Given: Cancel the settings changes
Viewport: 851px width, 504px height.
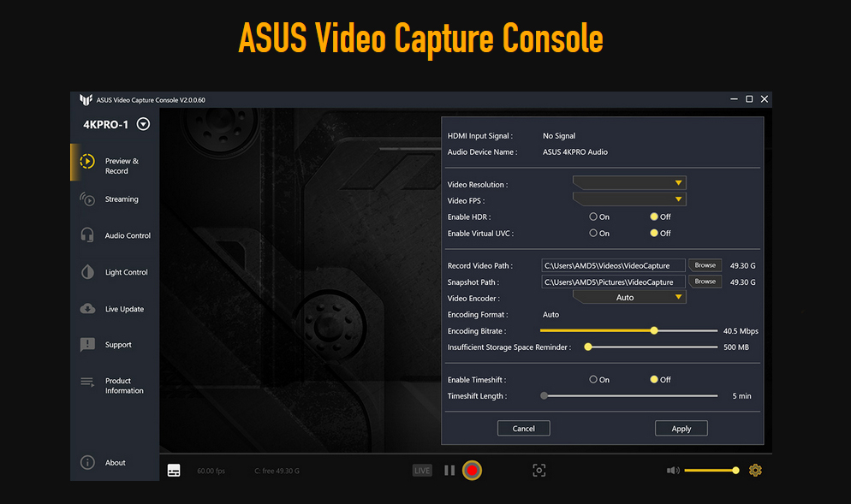Looking at the screenshot, I should [524, 428].
